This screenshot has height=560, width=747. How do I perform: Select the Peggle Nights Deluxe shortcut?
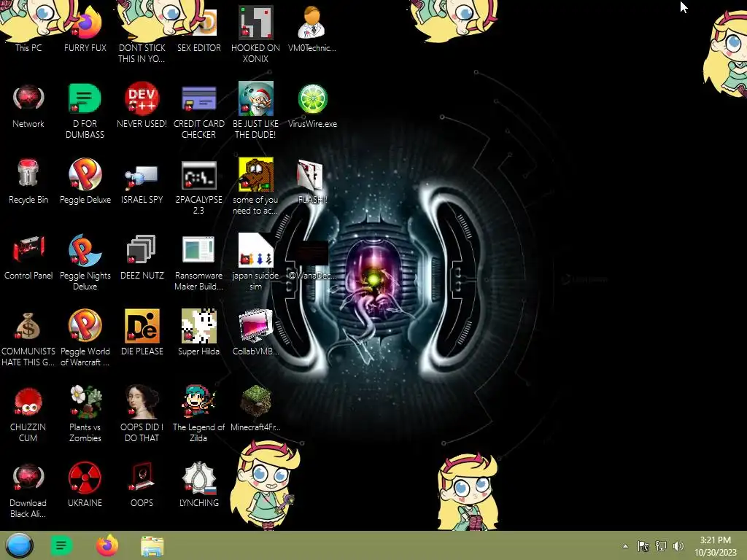tap(85, 262)
